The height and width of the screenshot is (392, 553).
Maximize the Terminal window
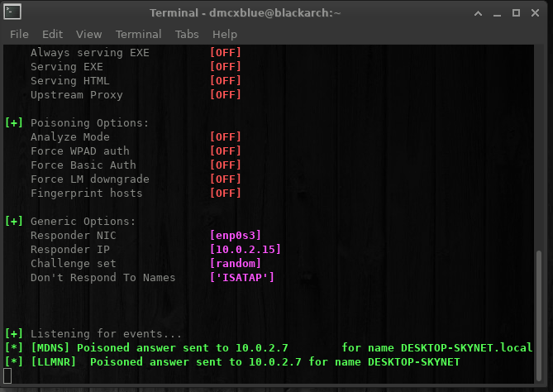(x=517, y=13)
